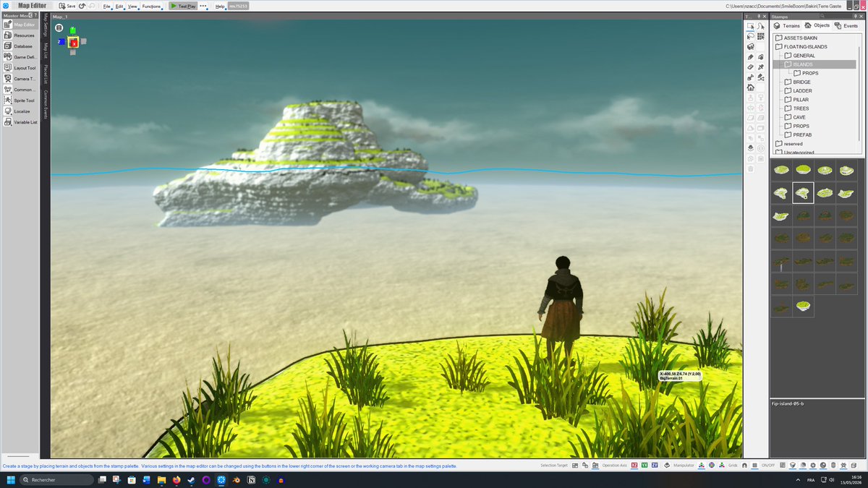
Task: Open the Map List vertical tab
Action: pyautogui.click(x=46, y=51)
